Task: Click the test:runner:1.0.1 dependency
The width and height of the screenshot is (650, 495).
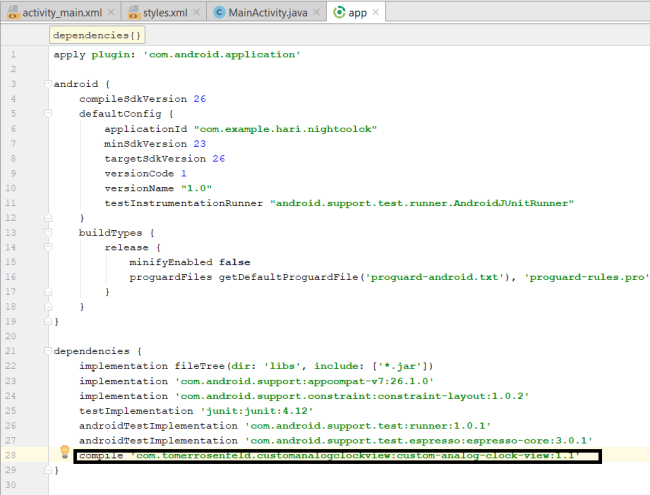Action: (368, 426)
